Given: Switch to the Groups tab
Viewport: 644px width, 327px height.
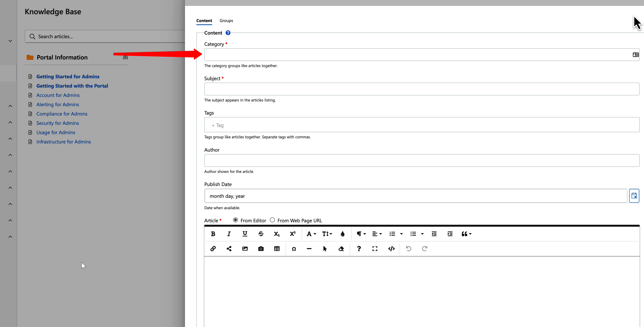Looking at the screenshot, I should pyautogui.click(x=226, y=21).
